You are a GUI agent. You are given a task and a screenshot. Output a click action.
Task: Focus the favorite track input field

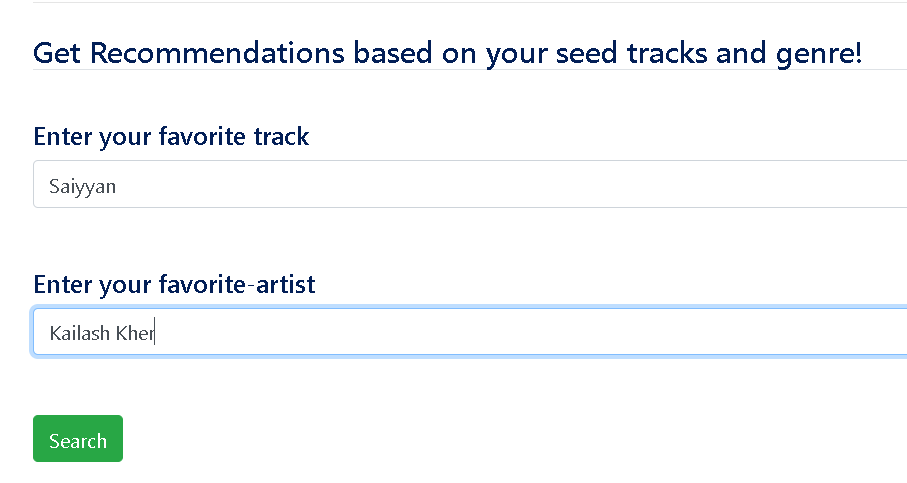tap(470, 184)
